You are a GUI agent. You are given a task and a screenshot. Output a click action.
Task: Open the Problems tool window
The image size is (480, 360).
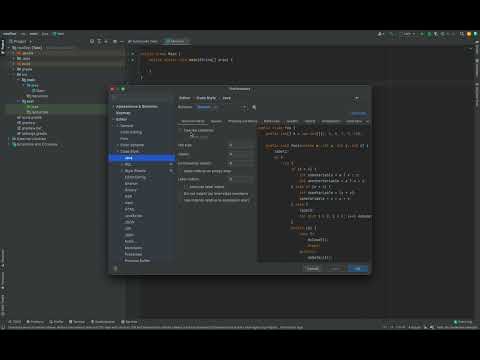(x=35, y=322)
